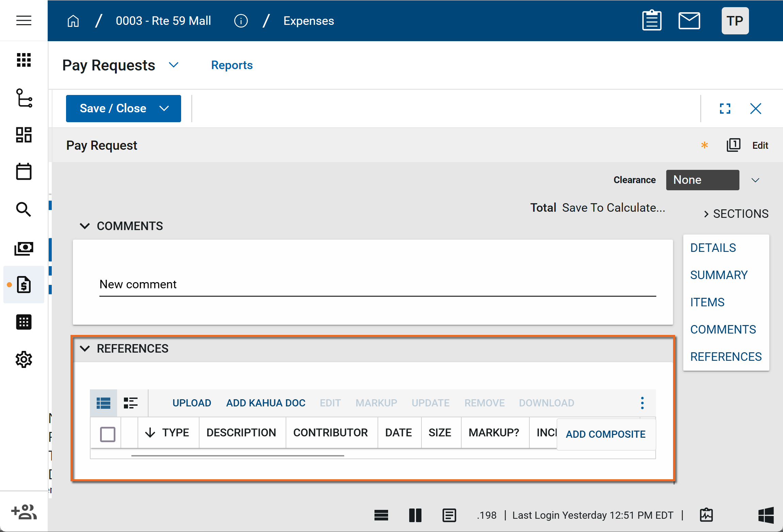Collapse the COMMENTS section

[x=84, y=226]
